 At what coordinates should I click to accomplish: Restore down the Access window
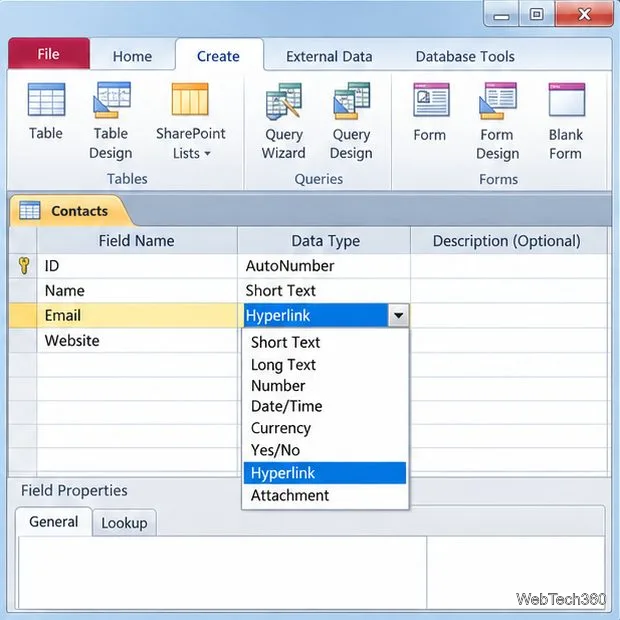[537, 15]
